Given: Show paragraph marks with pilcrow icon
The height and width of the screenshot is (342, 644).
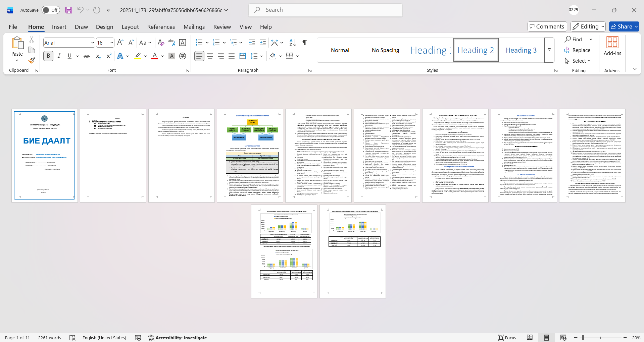Looking at the screenshot, I should pos(304,43).
